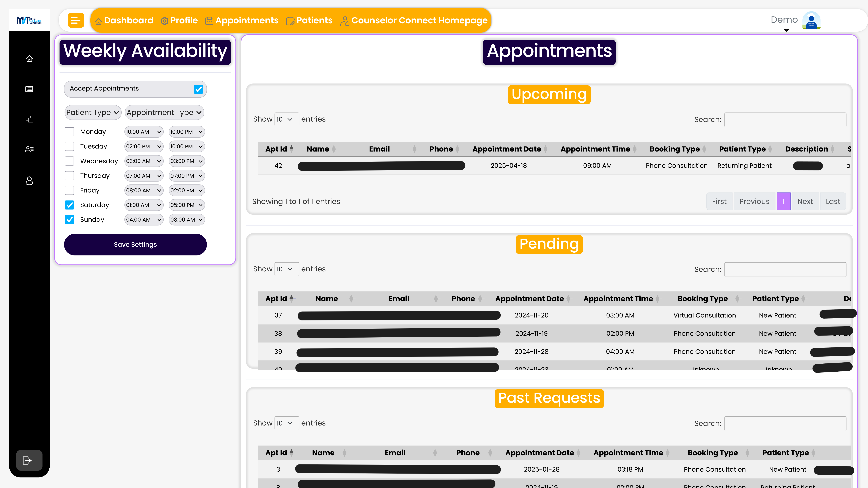Enable Wednesday availability checkbox
The image size is (868, 488).
69,161
